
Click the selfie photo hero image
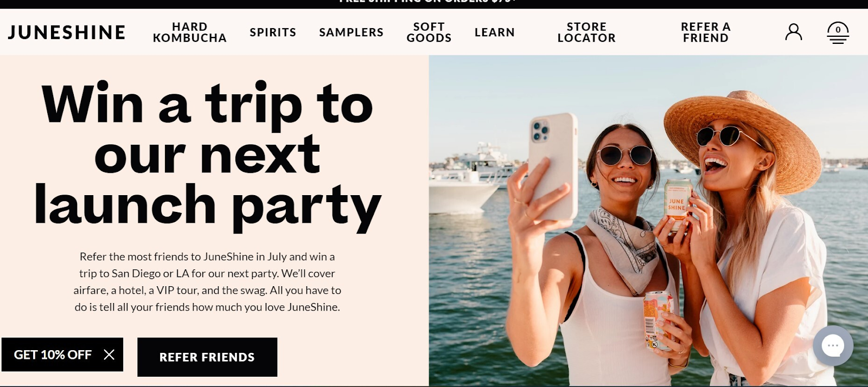click(648, 221)
